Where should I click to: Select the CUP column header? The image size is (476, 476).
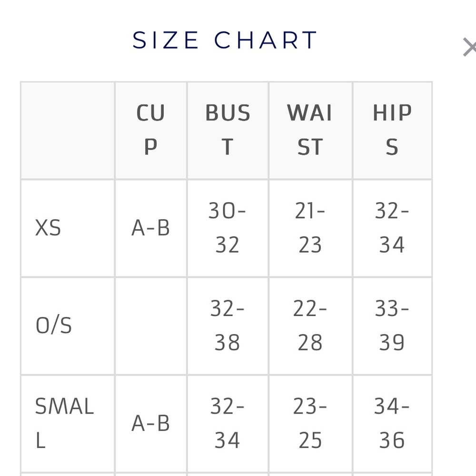150,130
